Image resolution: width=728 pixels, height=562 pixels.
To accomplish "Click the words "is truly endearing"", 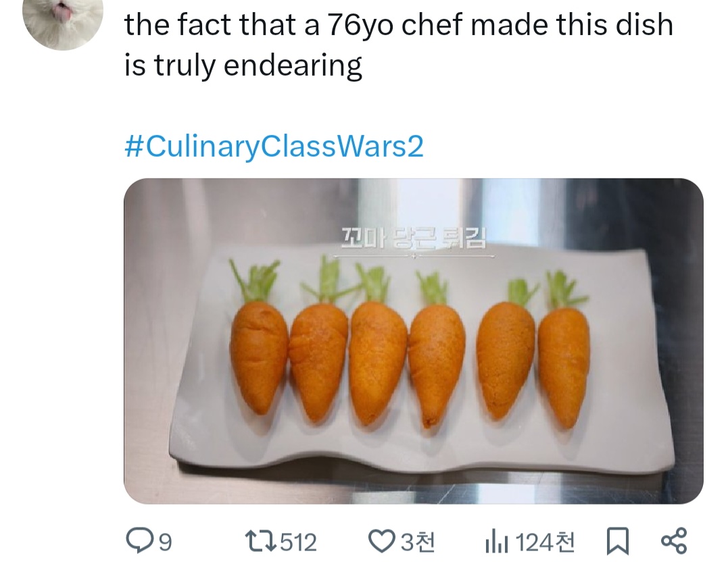I will pyautogui.click(x=243, y=66).
